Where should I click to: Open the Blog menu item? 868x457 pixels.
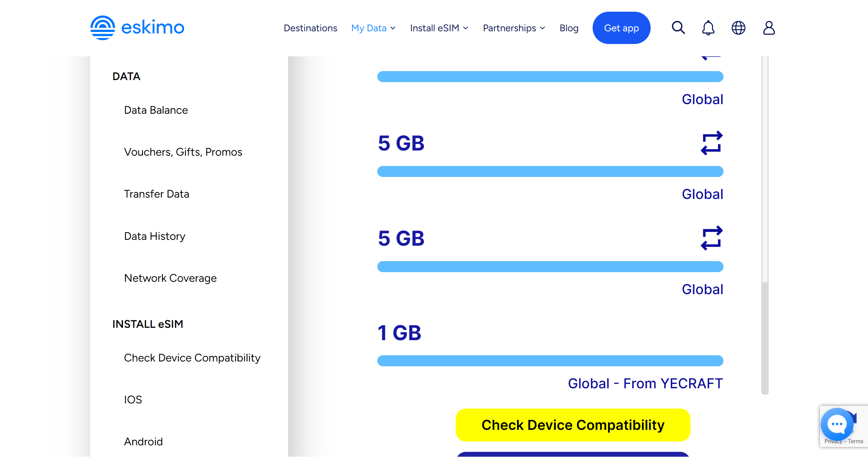click(x=569, y=28)
